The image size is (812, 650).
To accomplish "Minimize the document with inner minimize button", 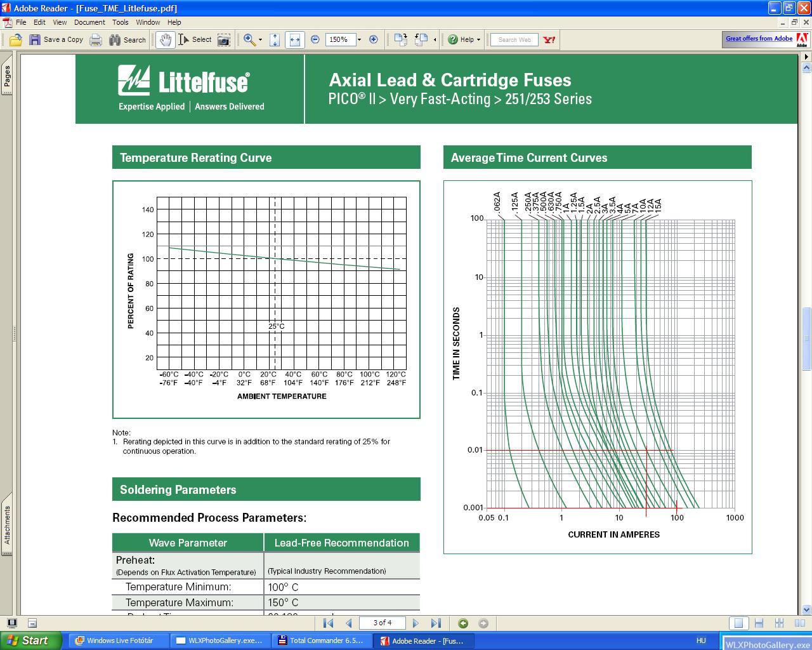I will pos(783,22).
